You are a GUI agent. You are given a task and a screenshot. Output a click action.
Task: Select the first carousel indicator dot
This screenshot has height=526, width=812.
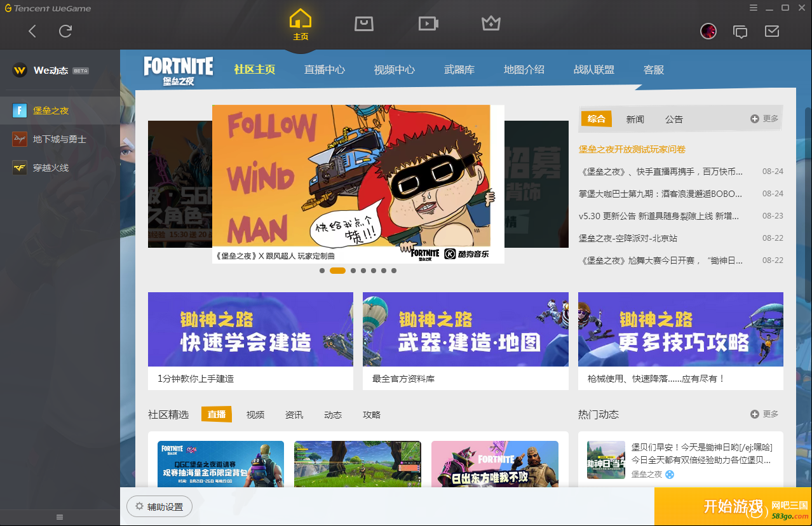coord(322,271)
